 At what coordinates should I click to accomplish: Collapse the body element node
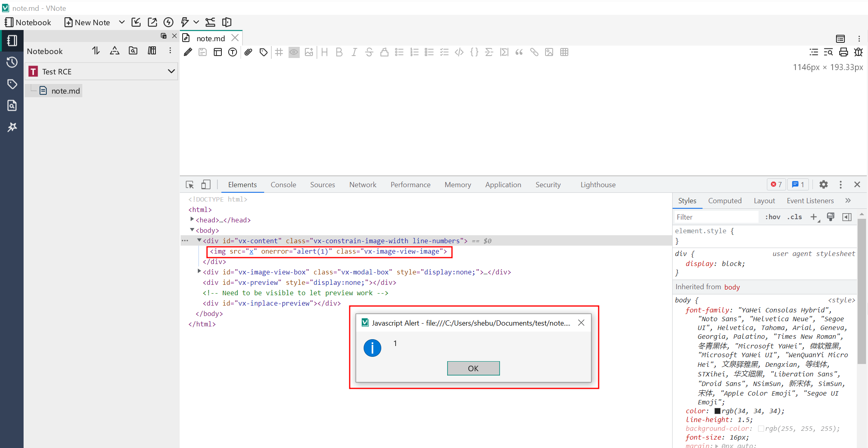(x=192, y=230)
